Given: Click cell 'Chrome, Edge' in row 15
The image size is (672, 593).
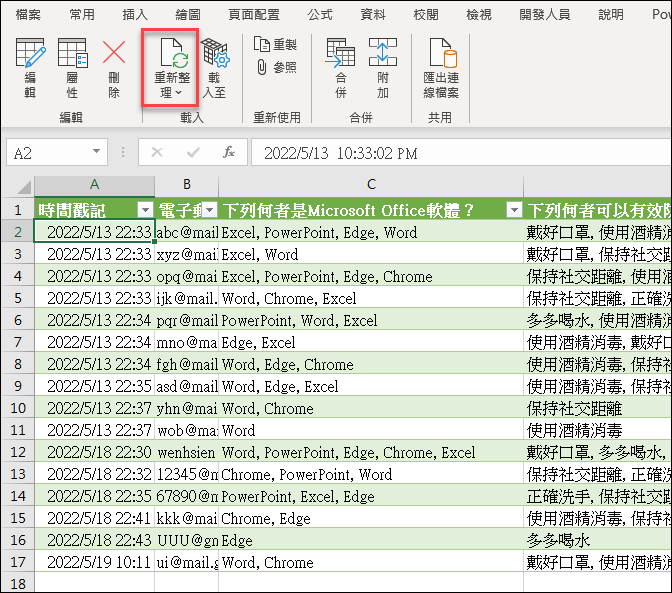Looking at the screenshot, I should pos(371,518).
